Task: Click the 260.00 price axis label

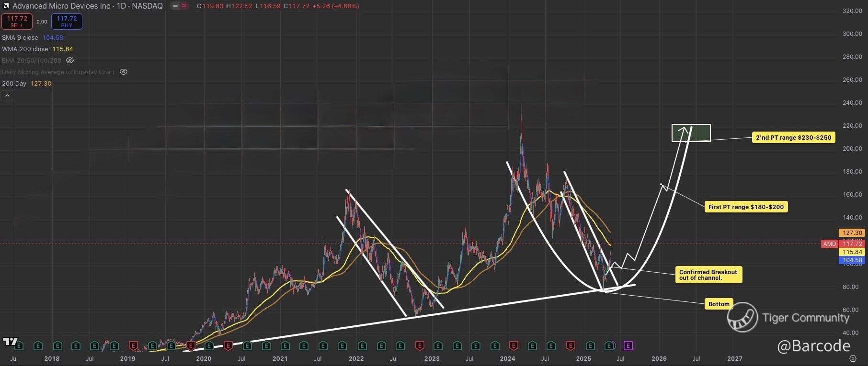Action: (852, 80)
